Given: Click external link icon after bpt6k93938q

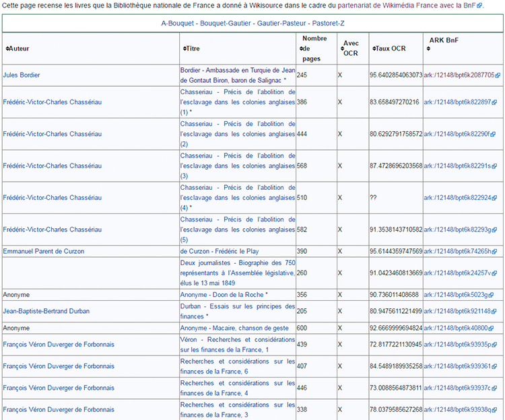Looking at the screenshot, I should [494, 410].
